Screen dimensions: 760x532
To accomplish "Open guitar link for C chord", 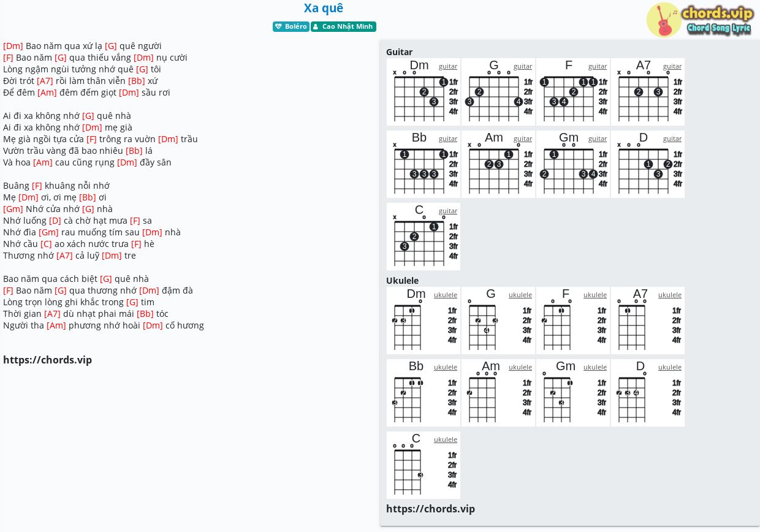I will pyautogui.click(x=448, y=211).
